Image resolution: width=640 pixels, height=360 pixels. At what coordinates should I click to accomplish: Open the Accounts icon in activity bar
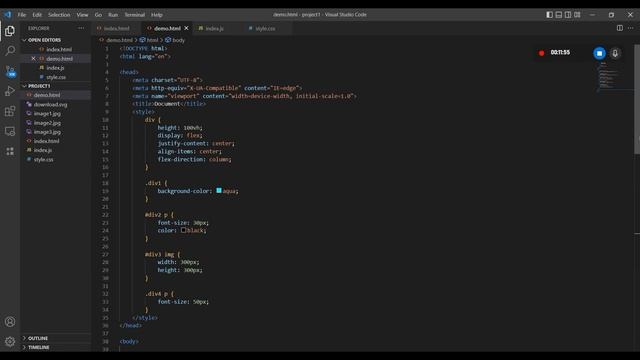tap(10, 322)
